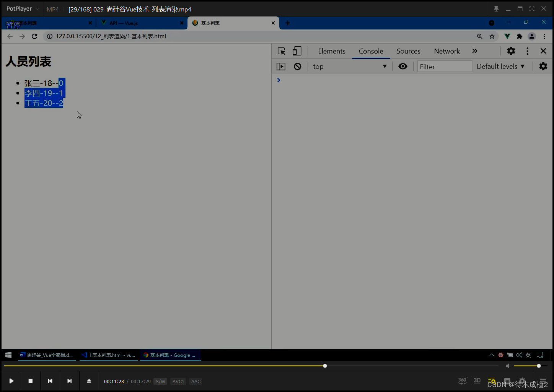Pin PotPlayer window on top
The height and width of the screenshot is (392, 554).
coord(496,9)
